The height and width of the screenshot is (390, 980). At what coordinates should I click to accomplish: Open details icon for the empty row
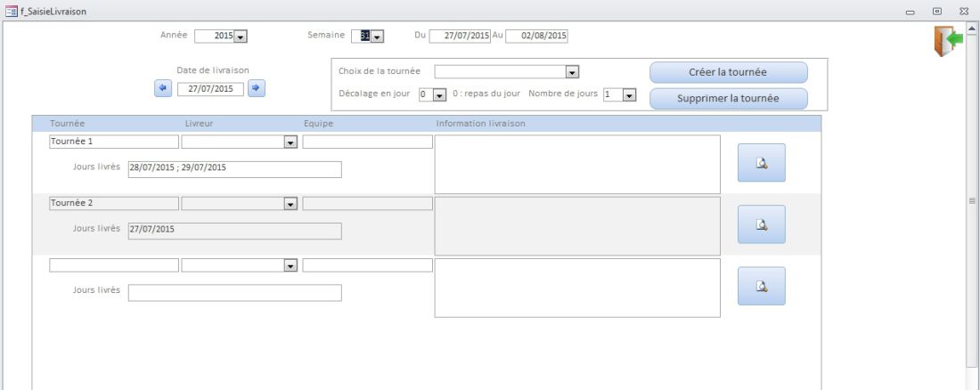click(x=761, y=286)
